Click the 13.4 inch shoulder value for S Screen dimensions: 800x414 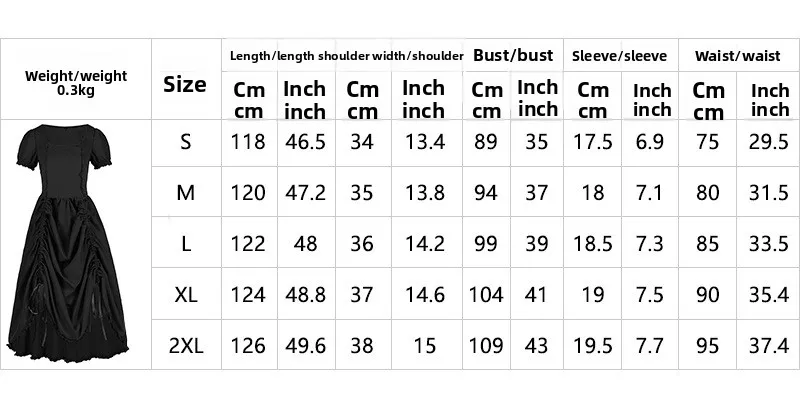[x=423, y=142]
